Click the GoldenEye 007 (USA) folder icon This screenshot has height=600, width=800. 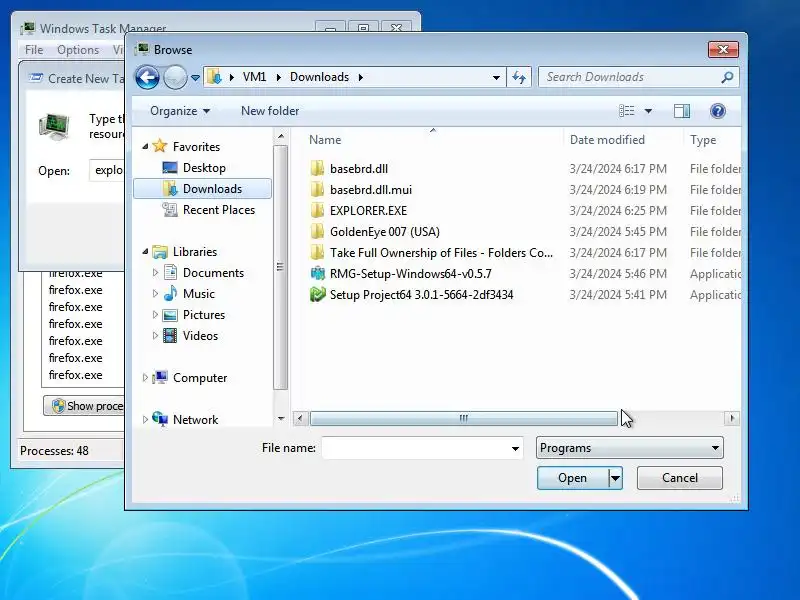(317, 232)
